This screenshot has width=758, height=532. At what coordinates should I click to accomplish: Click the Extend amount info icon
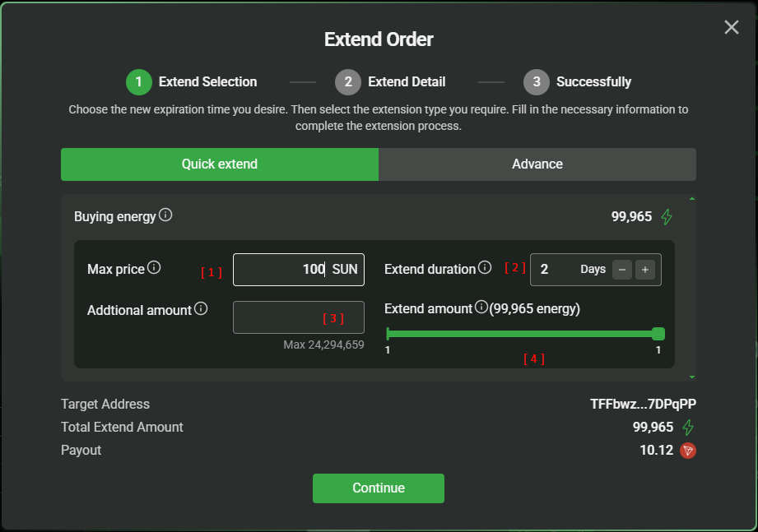[x=481, y=308]
